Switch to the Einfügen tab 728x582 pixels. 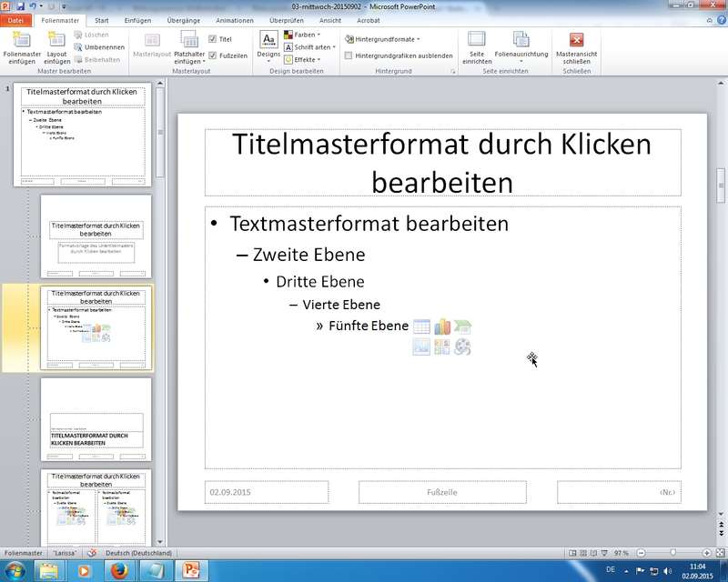139,19
